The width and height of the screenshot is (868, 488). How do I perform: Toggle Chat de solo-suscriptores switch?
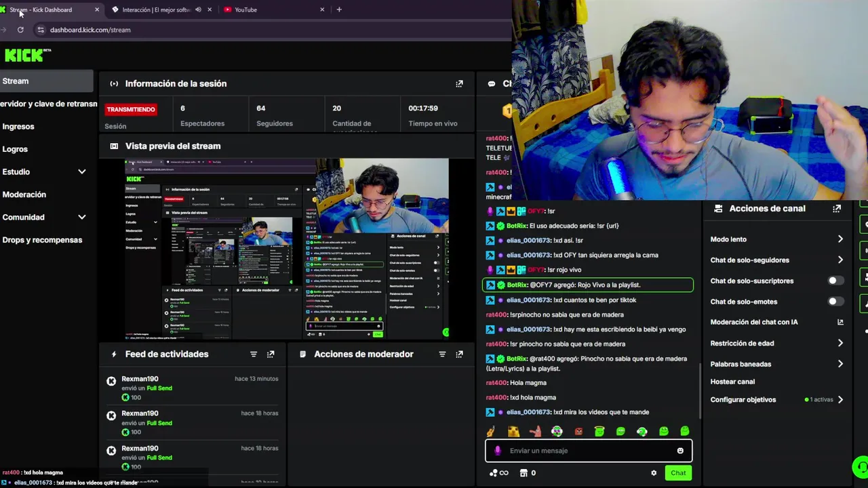pos(836,281)
